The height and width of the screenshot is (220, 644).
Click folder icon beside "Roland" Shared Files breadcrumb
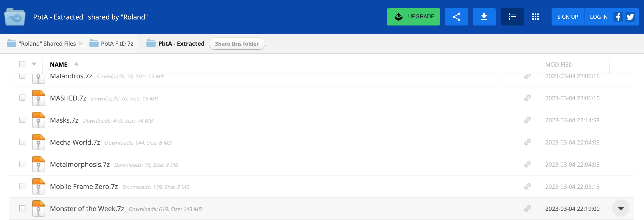point(12,43)
